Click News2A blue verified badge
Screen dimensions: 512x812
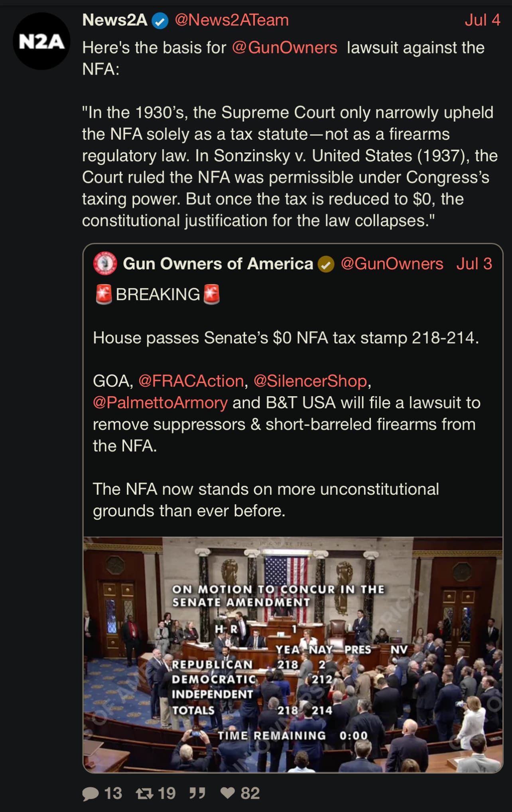coord(161,21)
